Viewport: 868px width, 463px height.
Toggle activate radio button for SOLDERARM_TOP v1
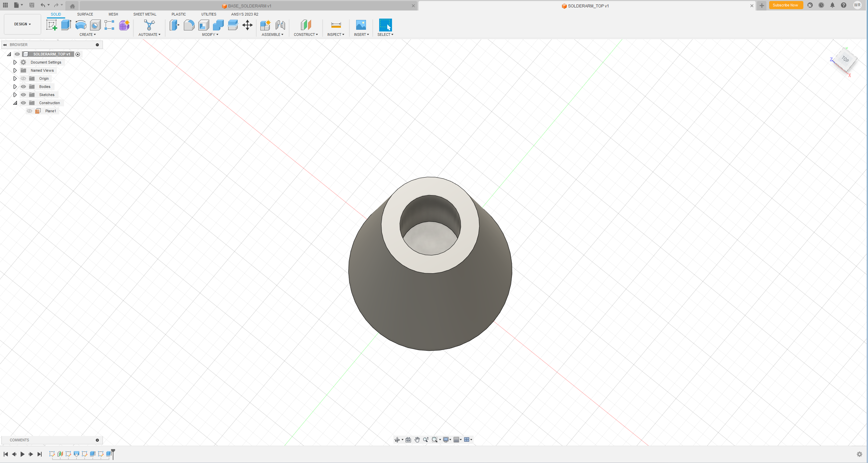[78, 54]
